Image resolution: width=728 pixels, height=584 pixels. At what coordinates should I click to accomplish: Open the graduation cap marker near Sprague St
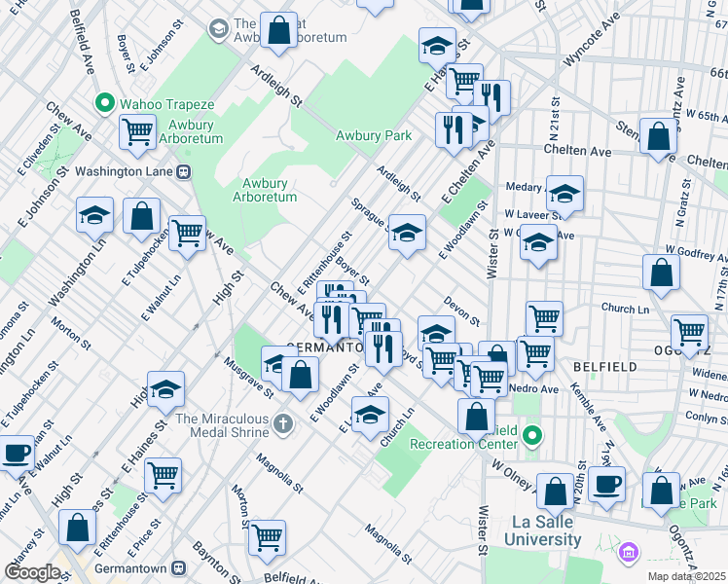click(x=407, y=233)
